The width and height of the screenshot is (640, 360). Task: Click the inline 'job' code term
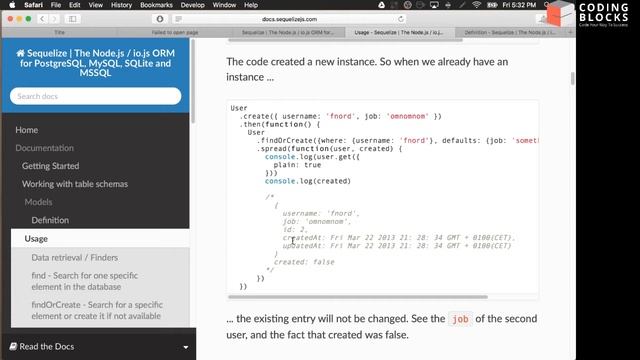click(x=460, y=319)
